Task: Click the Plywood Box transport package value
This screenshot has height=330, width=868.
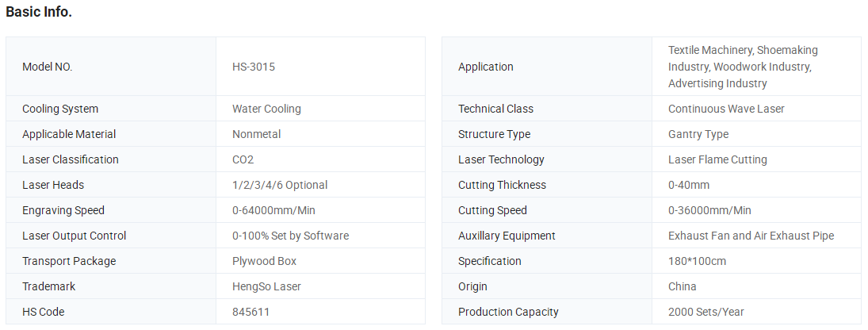Action: pos(265,261)
